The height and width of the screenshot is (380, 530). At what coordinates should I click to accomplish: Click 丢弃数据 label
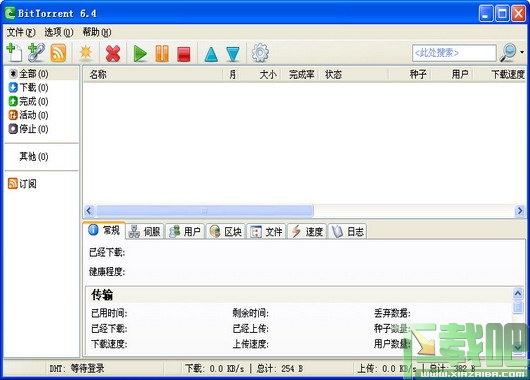[392, 313]
